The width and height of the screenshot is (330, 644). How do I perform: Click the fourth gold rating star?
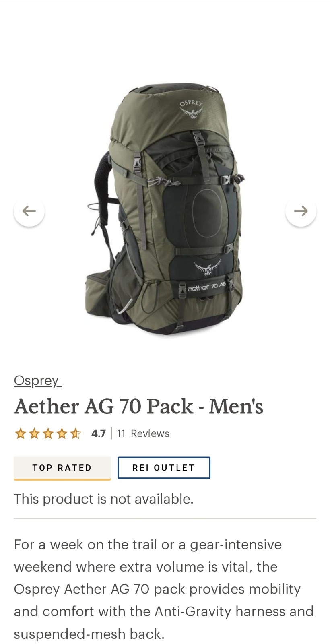(62, 433)
